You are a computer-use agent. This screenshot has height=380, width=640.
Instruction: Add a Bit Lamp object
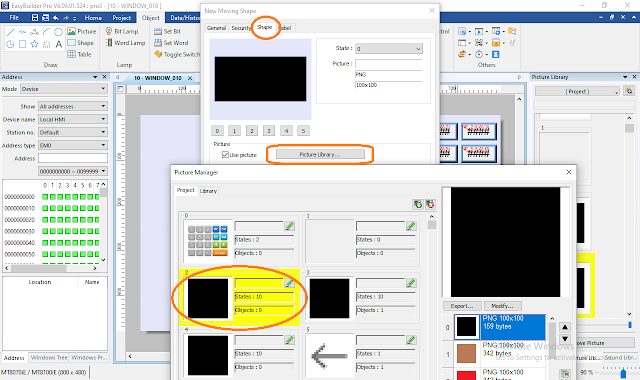pyautogui.click(x=122, y=31)
